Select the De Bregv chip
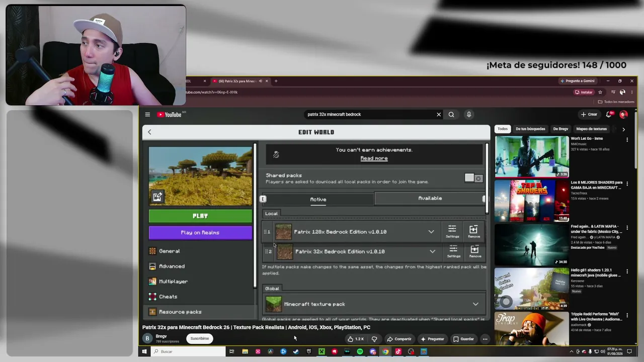The width and height of the screenshot is (644, 362). (x=560, y=129)
